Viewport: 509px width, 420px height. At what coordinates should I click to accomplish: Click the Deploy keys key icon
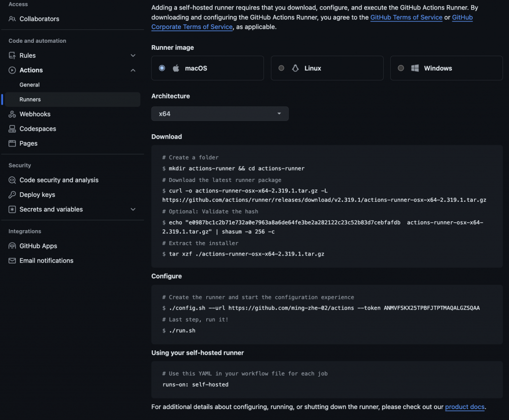click(x=12, y=195)
